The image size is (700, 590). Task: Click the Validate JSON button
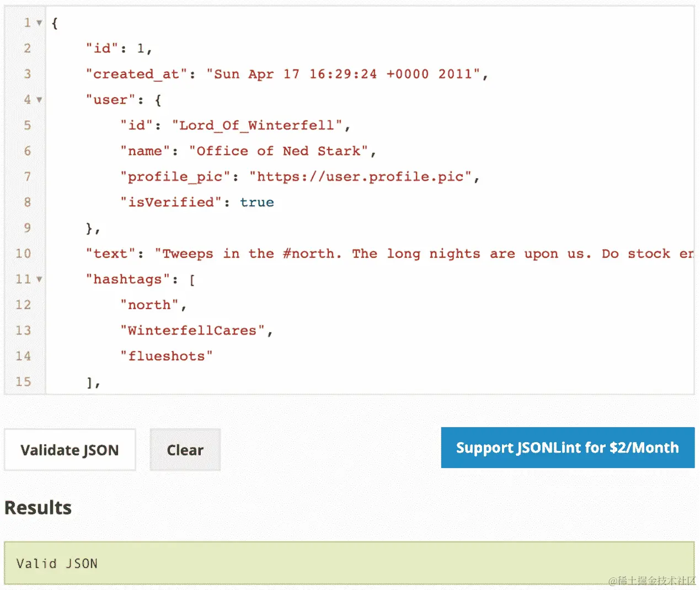coord(69,450)
